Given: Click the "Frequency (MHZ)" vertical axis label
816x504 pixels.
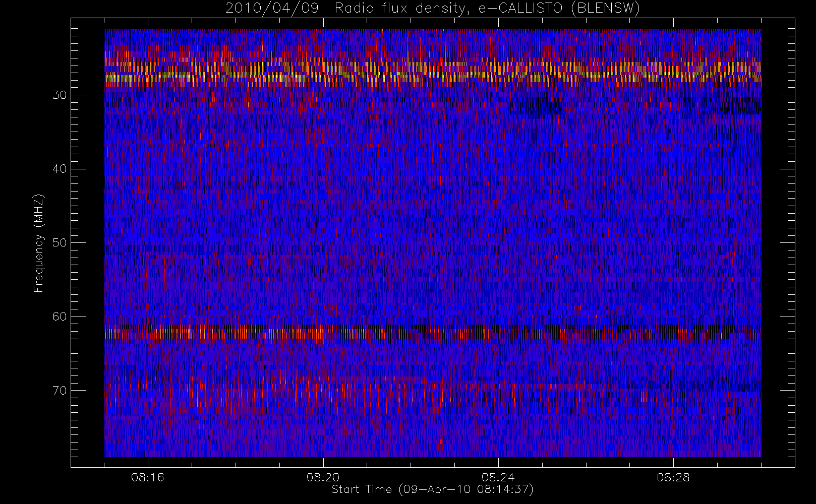Looking at the screenshot, I should click(39, 243).
